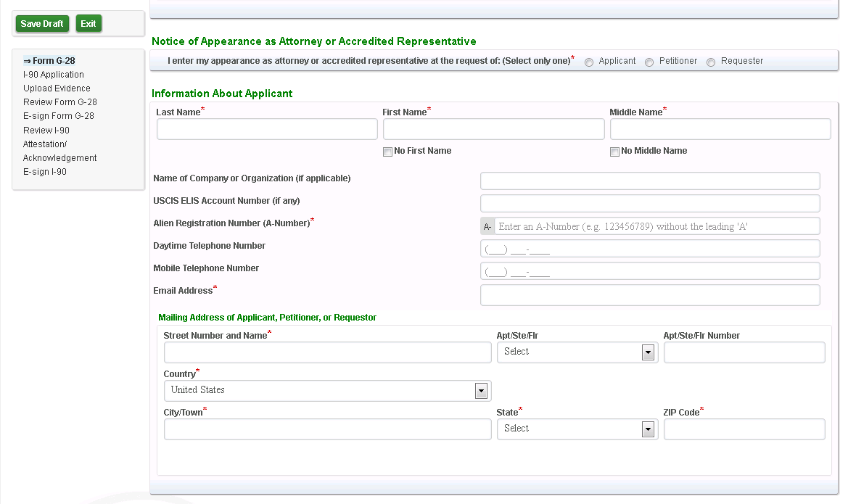Focus the Last Name field
This screenshot has height=504, width=848.
[267, 129]
